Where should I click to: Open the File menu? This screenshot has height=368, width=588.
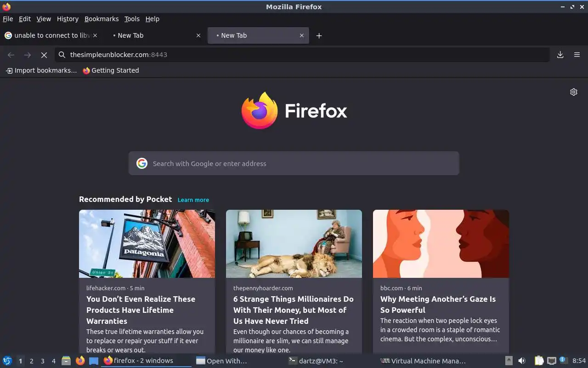pos(8,19)
